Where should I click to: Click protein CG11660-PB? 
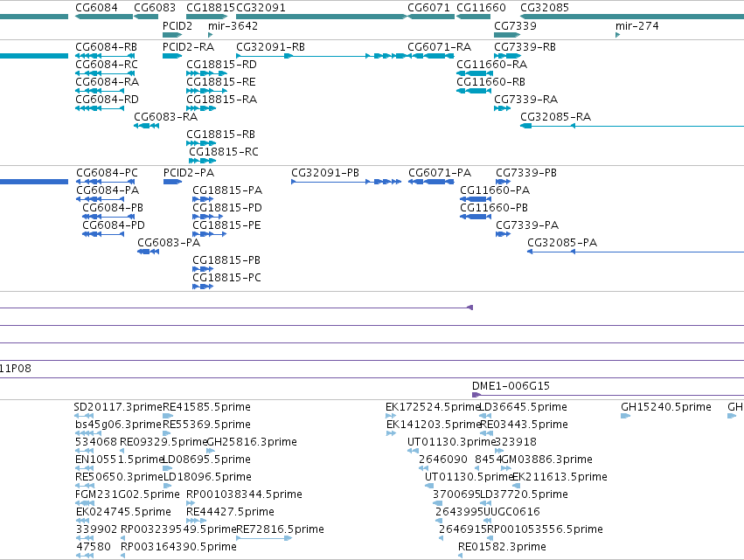click(494, 208)
